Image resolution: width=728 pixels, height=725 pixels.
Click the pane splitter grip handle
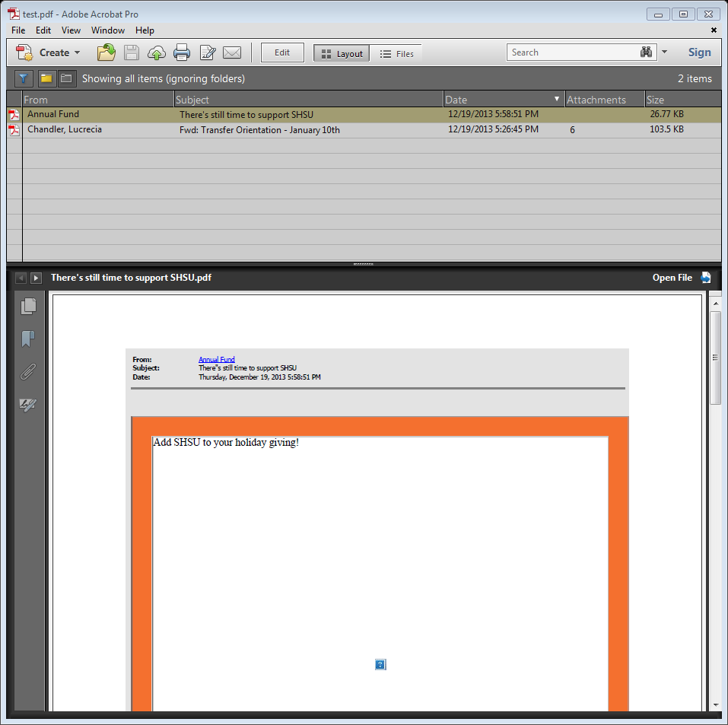pos(364,264)
